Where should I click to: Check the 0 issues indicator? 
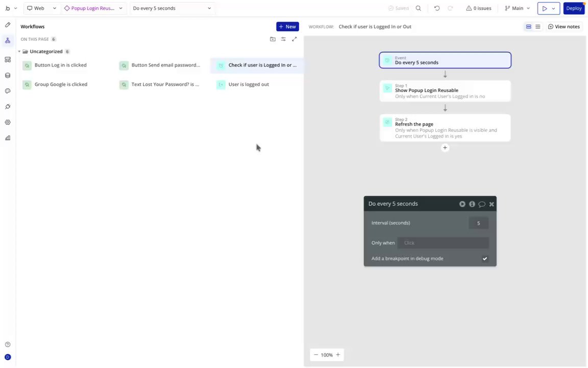point(478,8)
